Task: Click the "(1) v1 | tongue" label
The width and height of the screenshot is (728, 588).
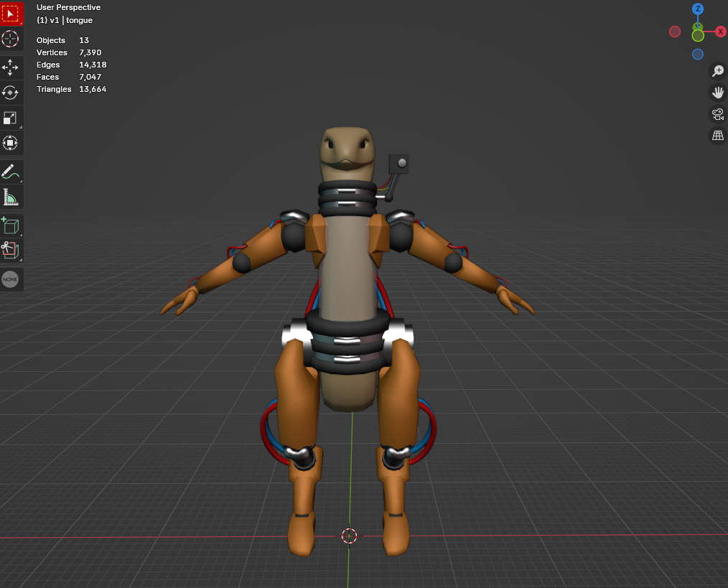Action: pyautogui.click(x=65, y=20)
